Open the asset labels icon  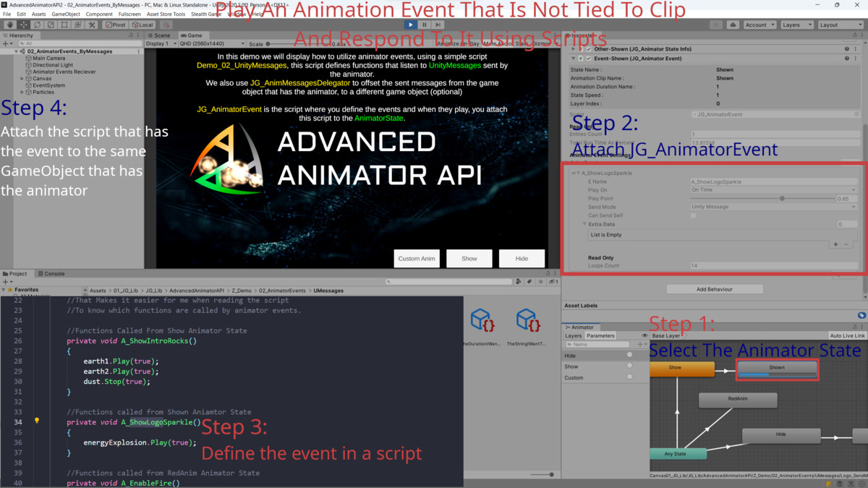click(x=861, y=315)
